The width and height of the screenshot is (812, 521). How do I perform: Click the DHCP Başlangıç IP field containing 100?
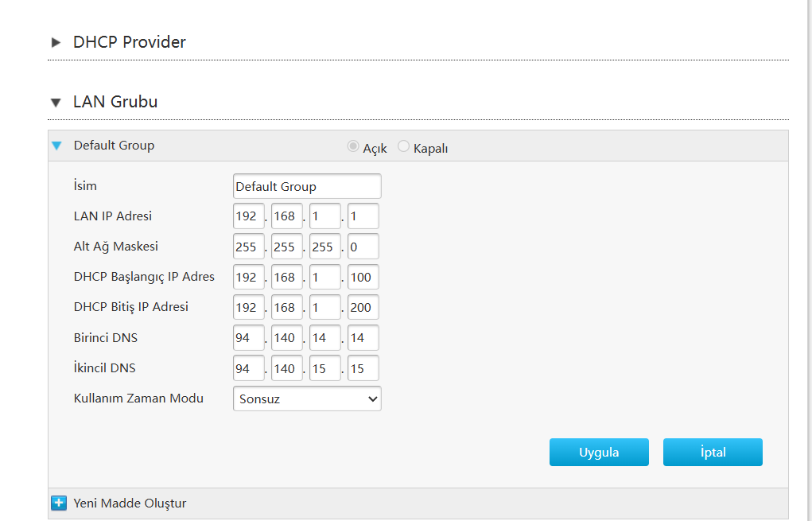click(x=363, y=277)
